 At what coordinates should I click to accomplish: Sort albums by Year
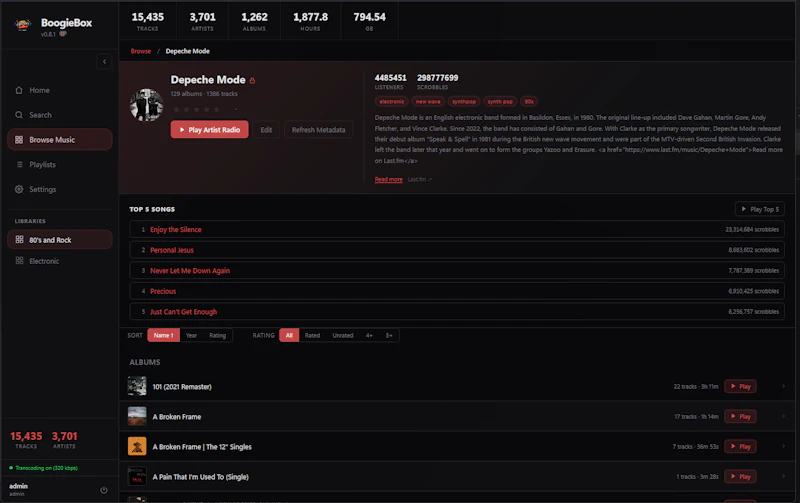[x=191, y=335]
